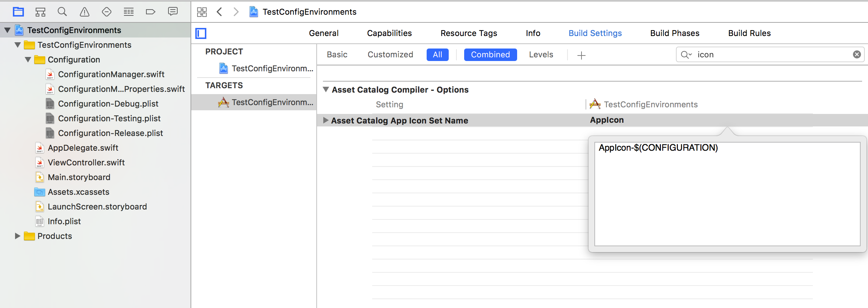Collapse the root TestConfigEnvironments project
The image size is (868, 308).
(7, 30)
